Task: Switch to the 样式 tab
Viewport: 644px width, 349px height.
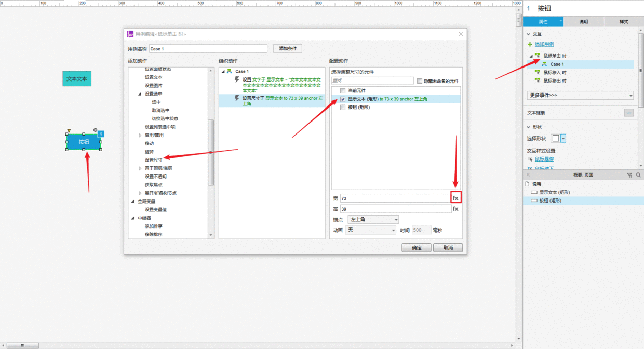Action: click(x=623, y=22)
